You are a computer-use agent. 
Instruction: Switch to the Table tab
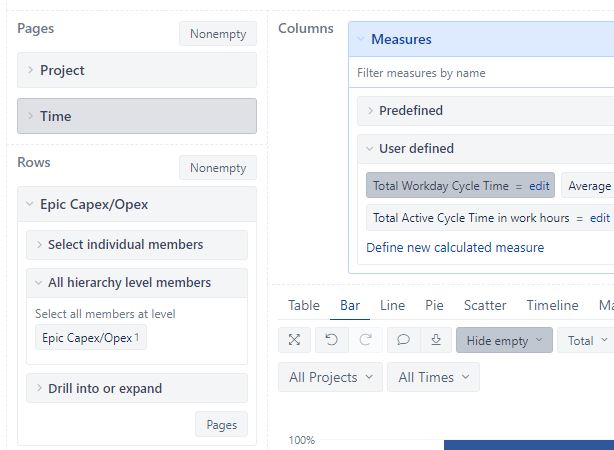click(x=304, y=305)
